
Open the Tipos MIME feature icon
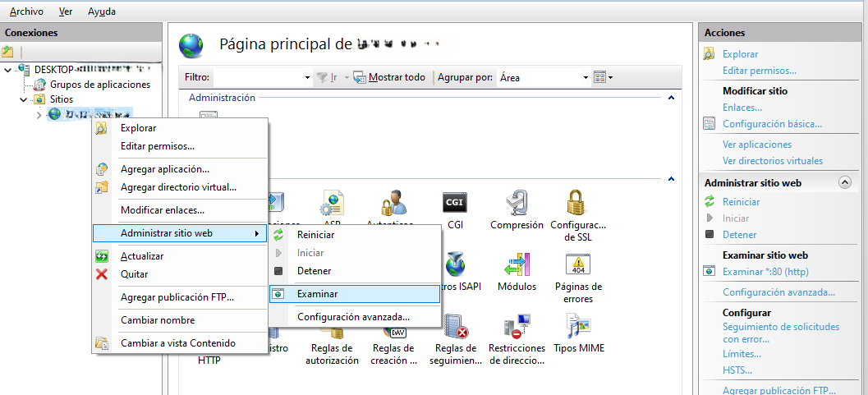(x=578, y=327)
